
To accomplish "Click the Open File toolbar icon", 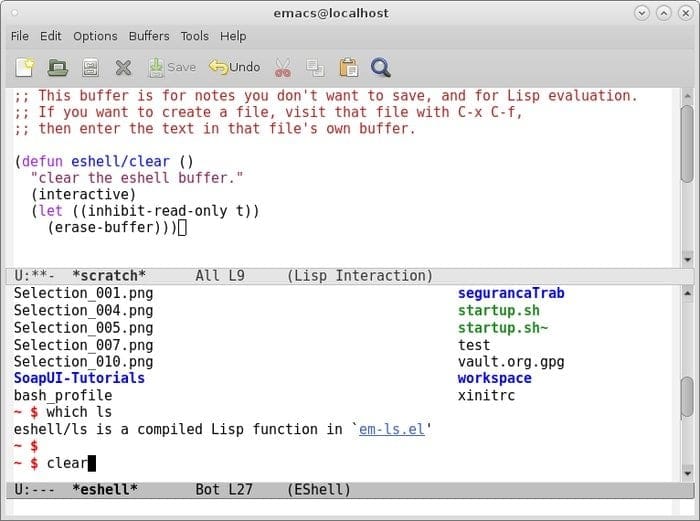I will 57,67.
